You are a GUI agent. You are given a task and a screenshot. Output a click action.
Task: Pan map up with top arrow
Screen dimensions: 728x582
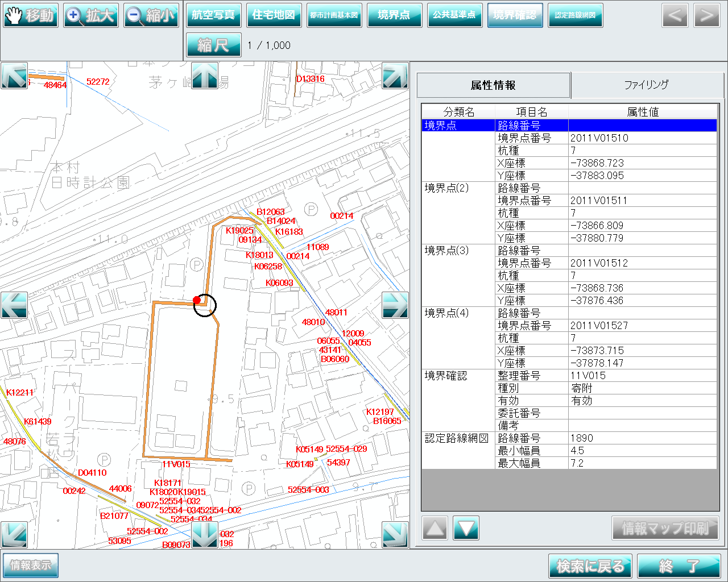pyautogui.click(x=204, y=76)
